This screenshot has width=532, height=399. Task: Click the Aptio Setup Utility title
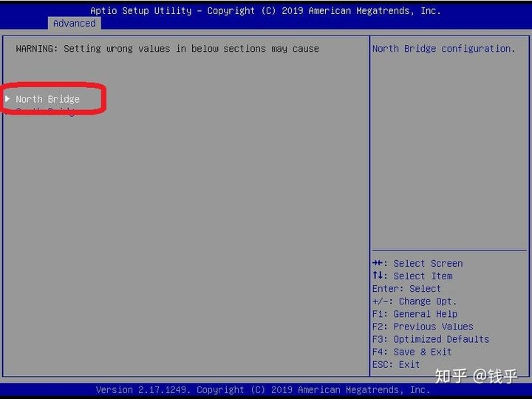tap(265, 11)
